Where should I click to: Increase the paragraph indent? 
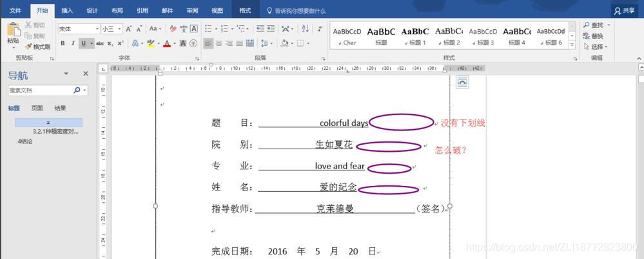[x=270, y=29]
